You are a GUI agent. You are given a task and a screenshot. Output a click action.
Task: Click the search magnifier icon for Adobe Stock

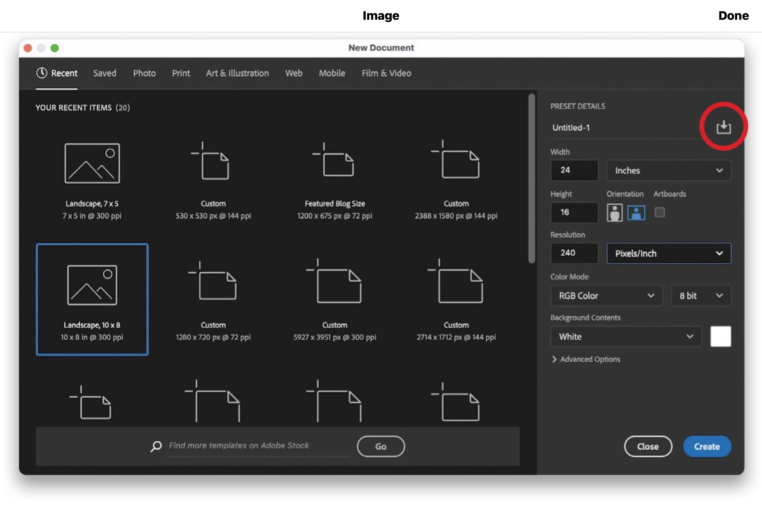pos(156,446)
